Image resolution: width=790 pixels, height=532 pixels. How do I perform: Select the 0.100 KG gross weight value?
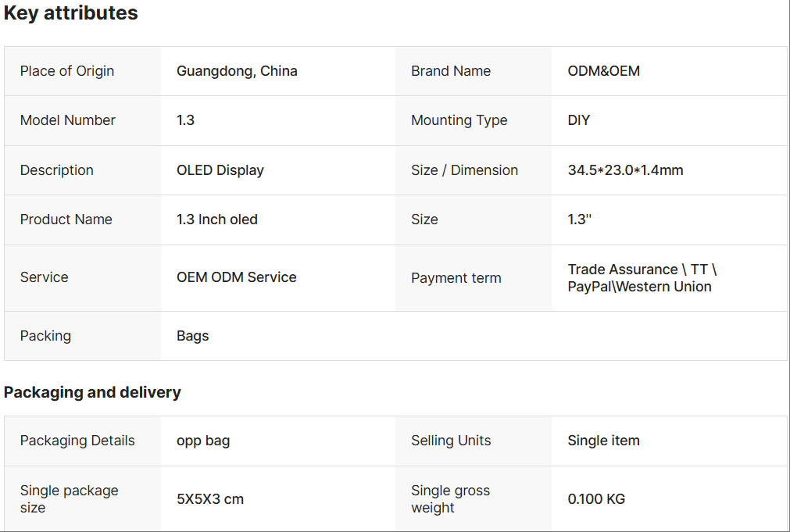tap(596, 499)
